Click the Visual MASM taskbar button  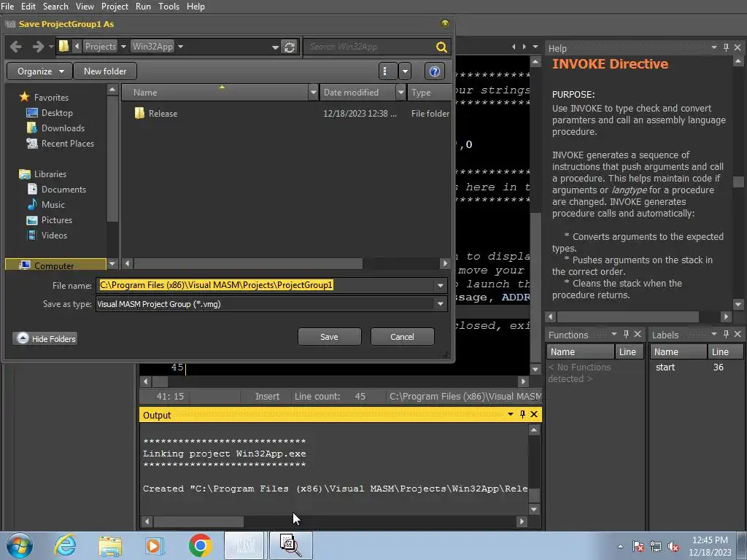pyautogui.click(x=244, y=545)
